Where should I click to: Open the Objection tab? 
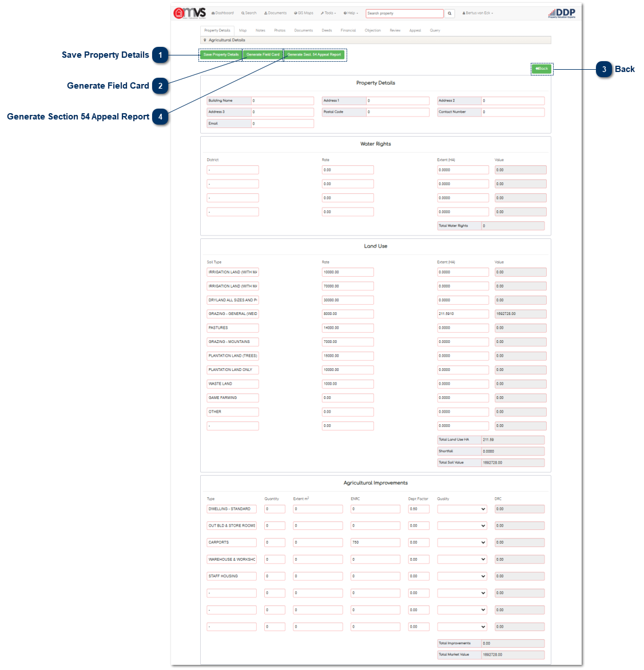(x=372, y=30)
